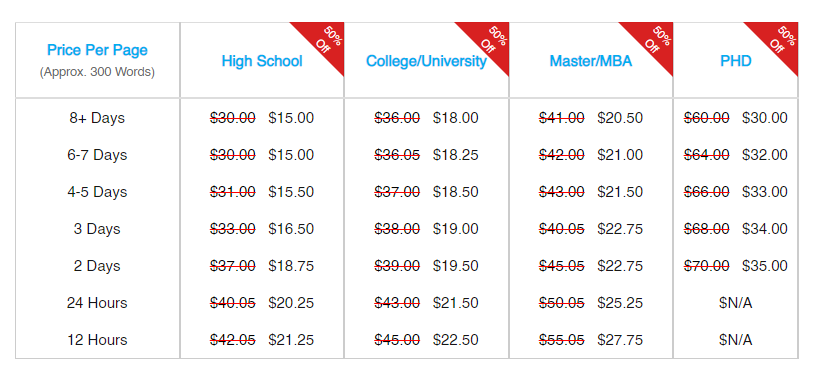The height and width of the screenshot is (382, 831).
Task: Click the struck-through $60.00 PHD price
Action: click(x=706, y=118)
